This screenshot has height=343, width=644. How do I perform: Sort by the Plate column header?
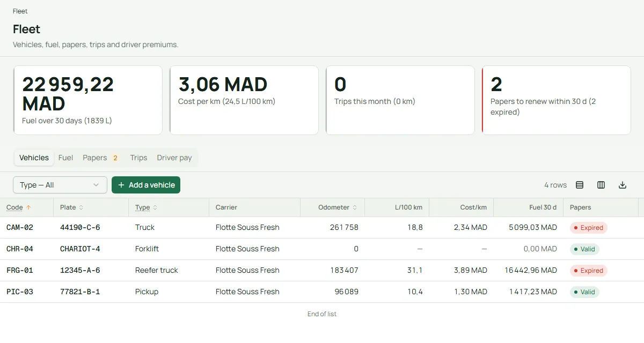coord(71,207)
